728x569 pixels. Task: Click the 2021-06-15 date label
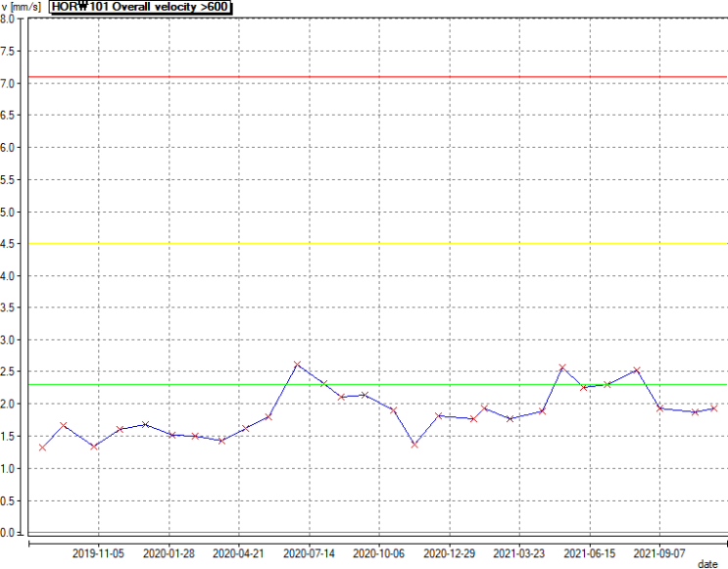point(590,553)
